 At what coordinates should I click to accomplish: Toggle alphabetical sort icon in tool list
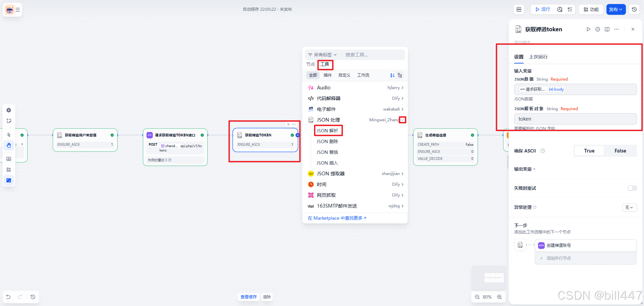click(392, 75)
